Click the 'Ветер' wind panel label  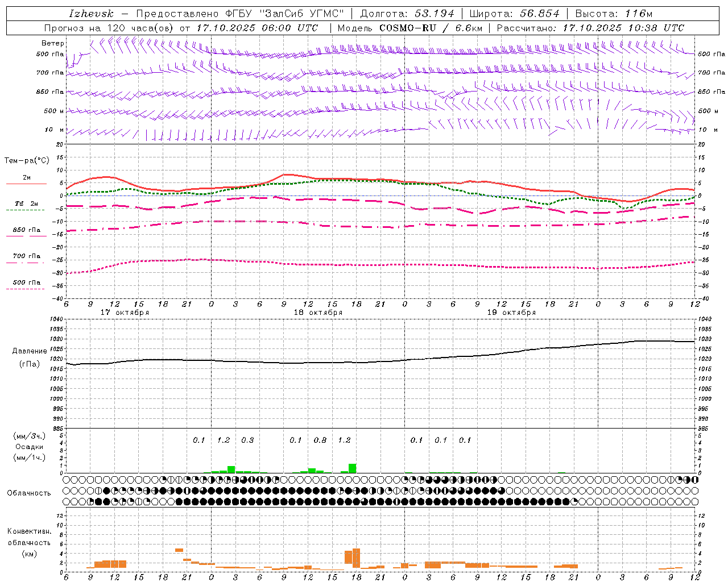(x=53, y=43)
